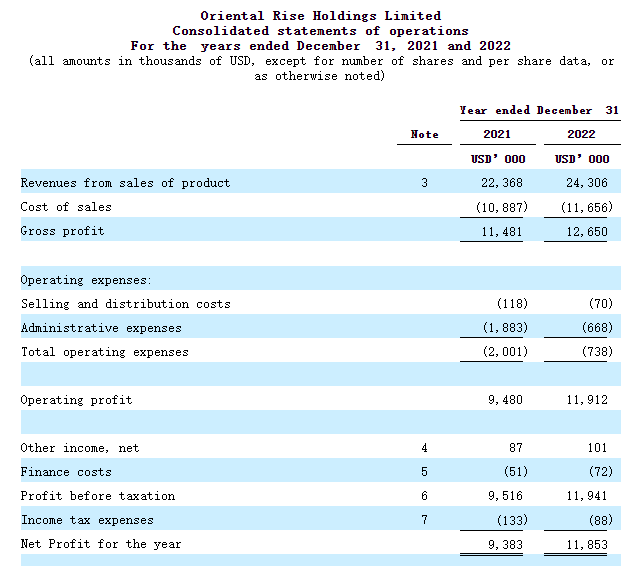This screenshot has height=566, width=636.
Task: Select other income value 101
Action: 597,448
